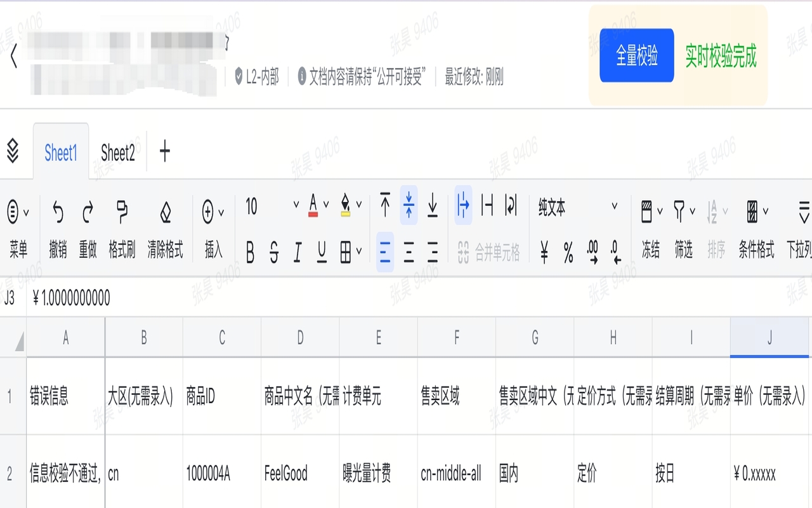Open 条件格式 conditional formatting

[756, 231]
